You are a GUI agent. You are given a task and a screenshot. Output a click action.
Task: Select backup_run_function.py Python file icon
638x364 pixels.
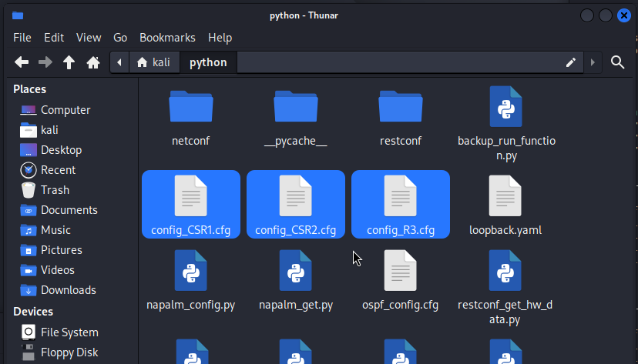click(x=505, y=106)
